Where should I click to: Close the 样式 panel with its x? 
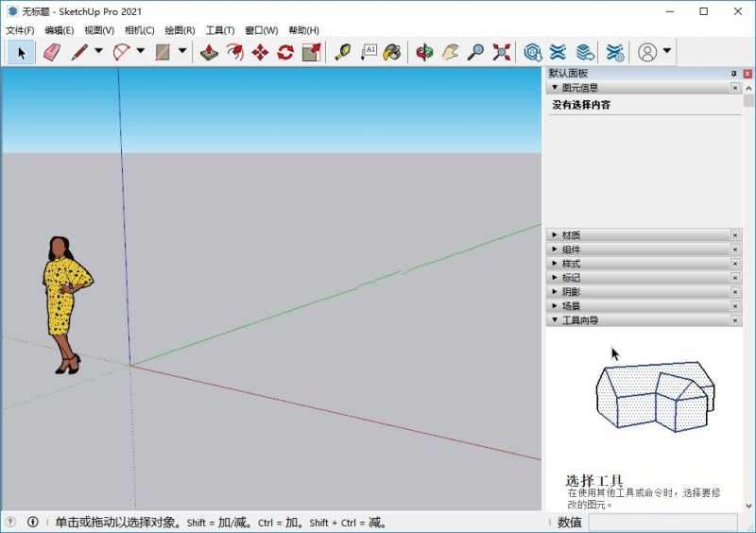point(735,264)
